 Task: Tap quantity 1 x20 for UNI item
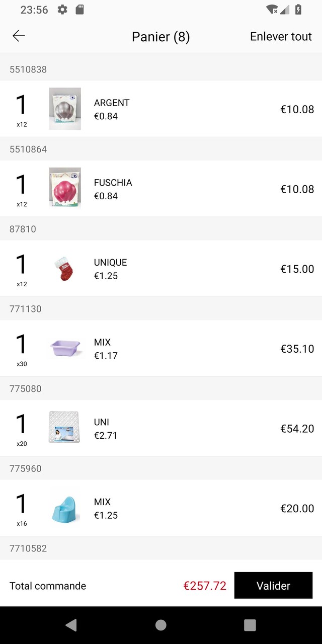click(x=21, y=429)
